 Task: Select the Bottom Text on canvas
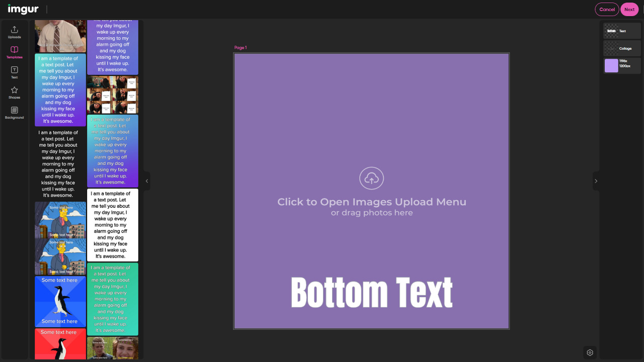[371, 292]
